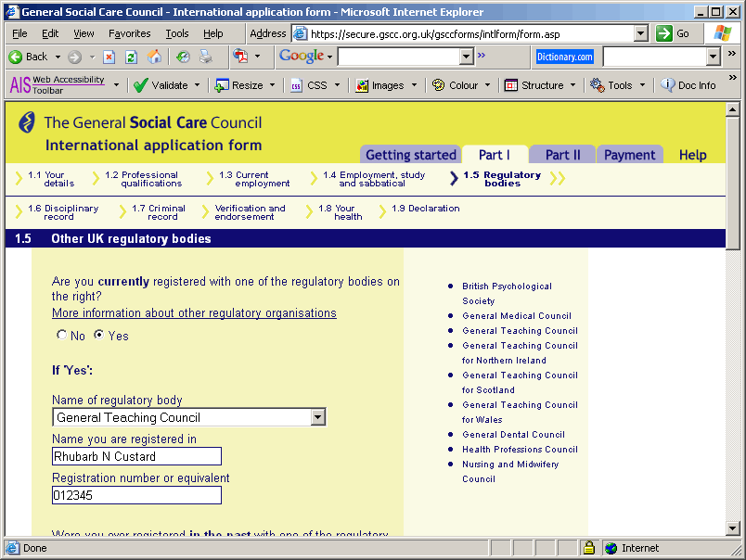746x560 pixels.
Task: Open the Home page icon
Action: click(154, 57)
